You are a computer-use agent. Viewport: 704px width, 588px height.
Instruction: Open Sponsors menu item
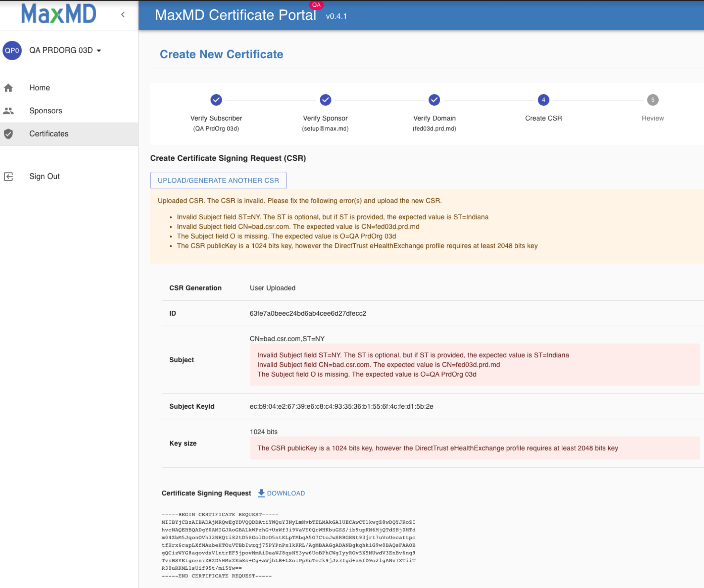click(46, 111)
